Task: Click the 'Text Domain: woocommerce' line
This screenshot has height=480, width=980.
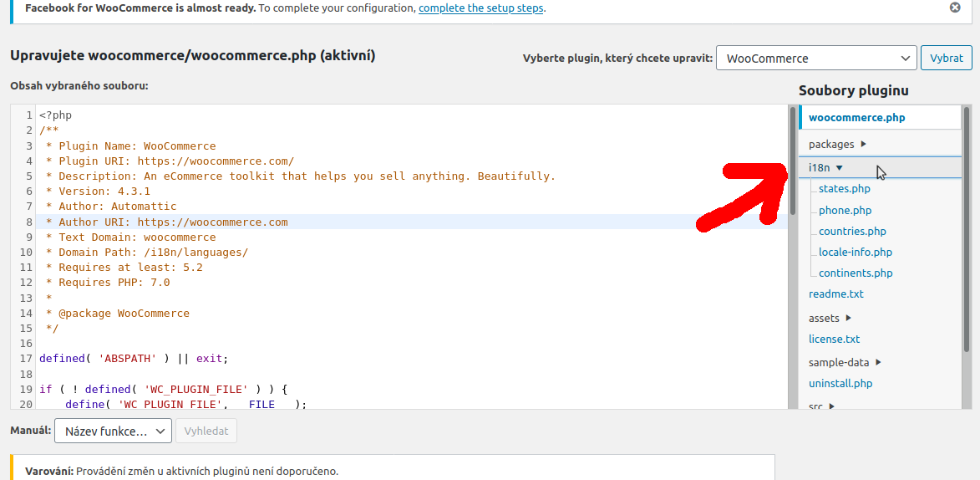Action: click(130, 237)
